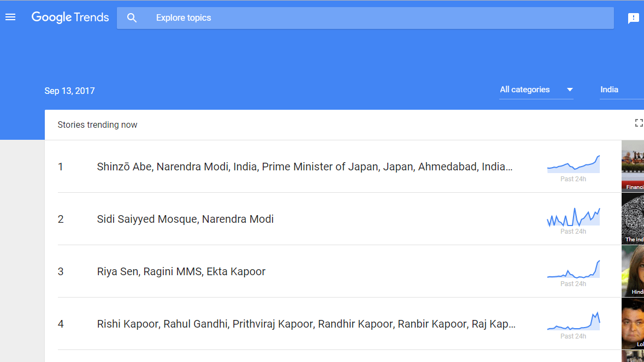The height and width of the screenshot is (362, 644).
Task: Open the mosque thumbnail for story two
Action: coord(633,218)
